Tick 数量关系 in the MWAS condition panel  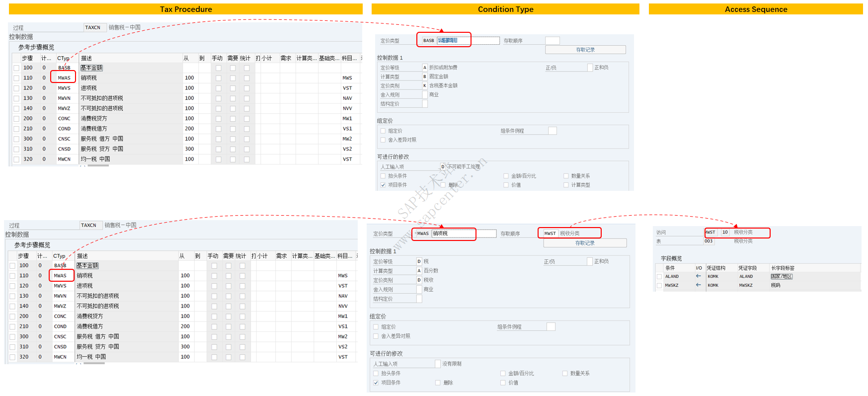coord(565,373)
